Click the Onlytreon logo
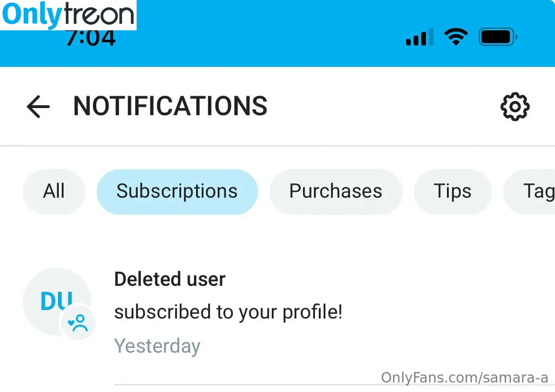 pos(68,15)
